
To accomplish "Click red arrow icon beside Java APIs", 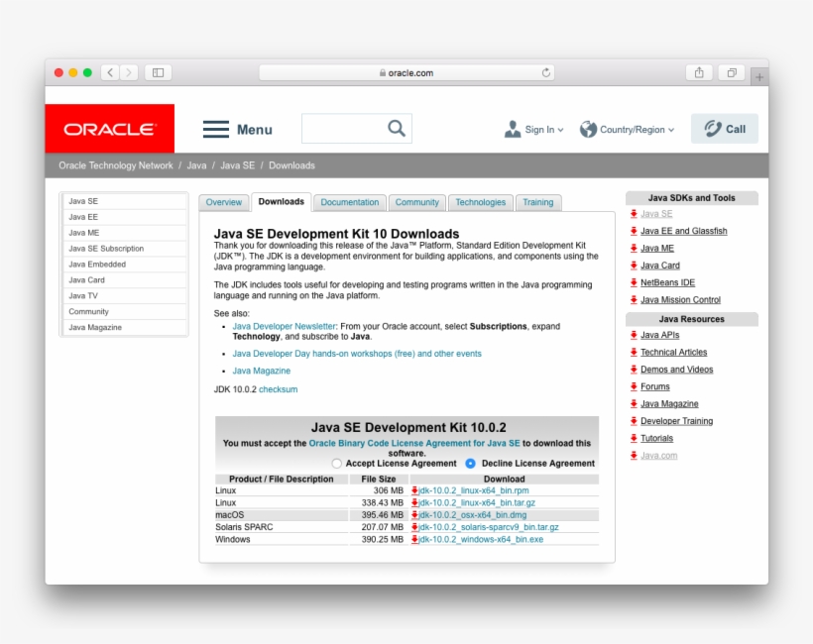I will 634,335.
